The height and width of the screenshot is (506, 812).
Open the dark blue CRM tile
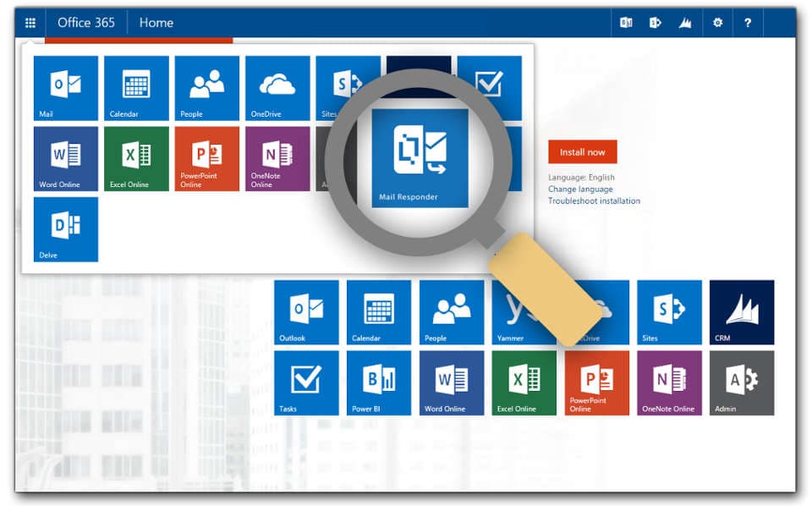point(742,312)
